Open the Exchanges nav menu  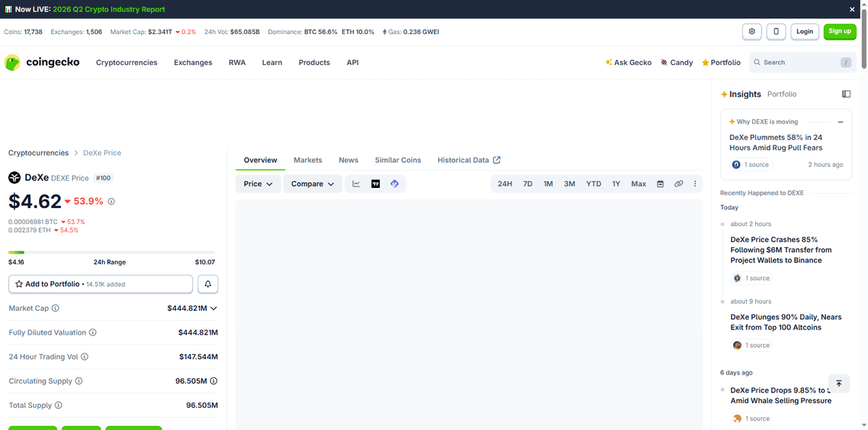[x=193, y=63]
